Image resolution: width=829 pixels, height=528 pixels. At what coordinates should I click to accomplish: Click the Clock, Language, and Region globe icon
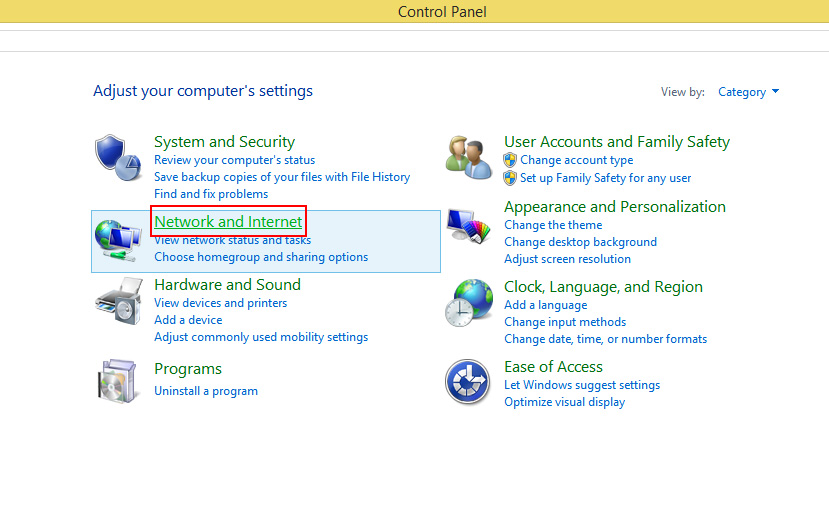(469, 303)
